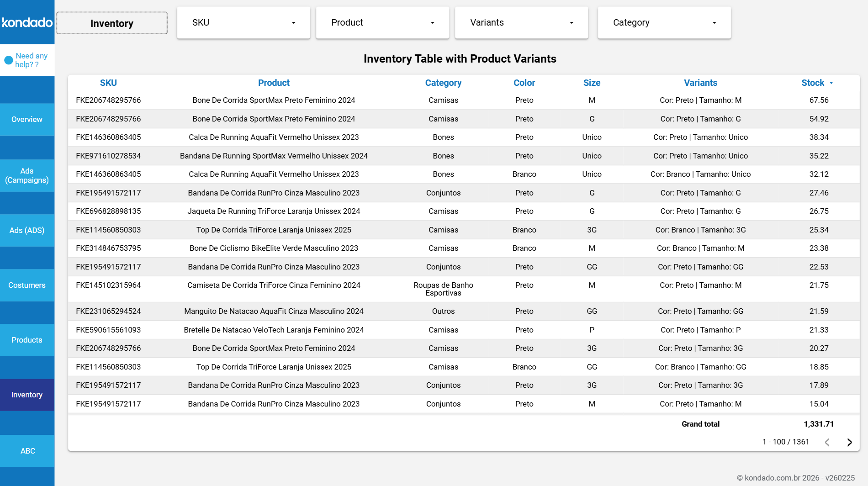868x486 pixels.
Task: Click the Stock sort arrow icon
Action: [831, 83]
